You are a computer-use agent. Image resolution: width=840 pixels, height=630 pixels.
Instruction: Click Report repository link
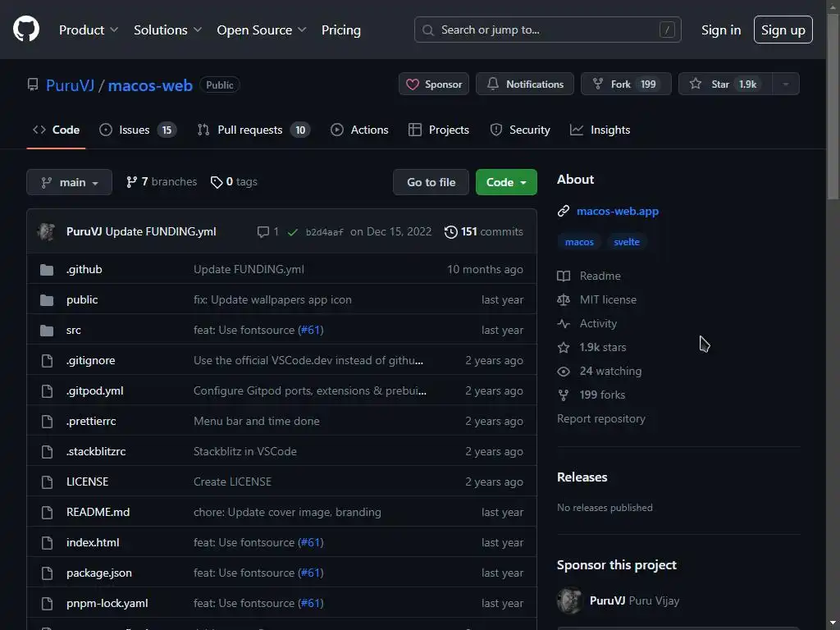tap(601, 419)
